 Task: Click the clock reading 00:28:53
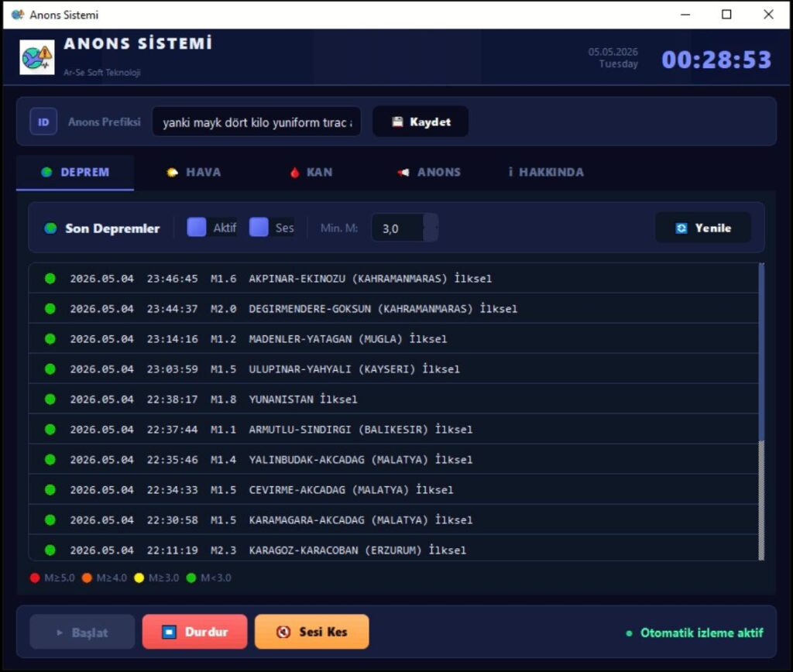[x=716, y=60]
